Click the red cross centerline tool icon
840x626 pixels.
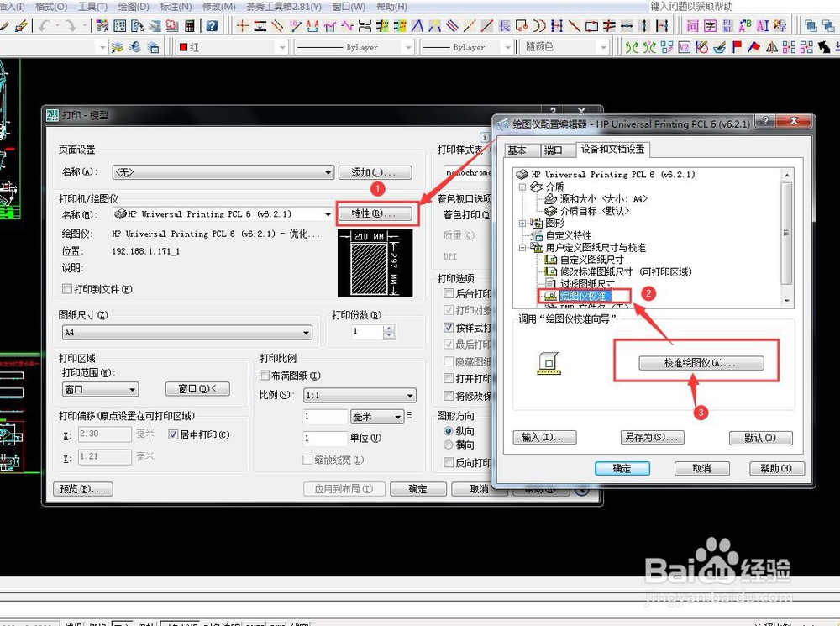[243, 26]
